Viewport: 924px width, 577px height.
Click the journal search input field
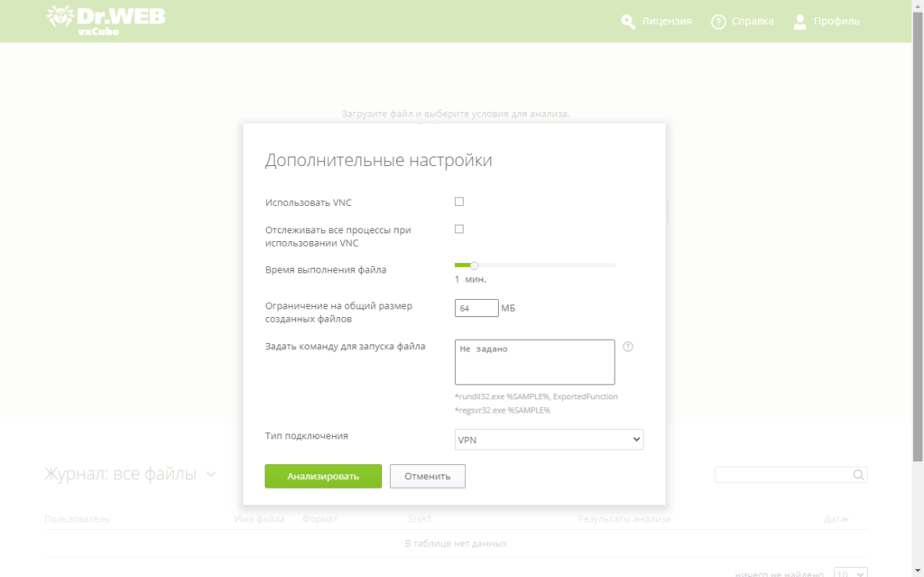coord(782,475)
